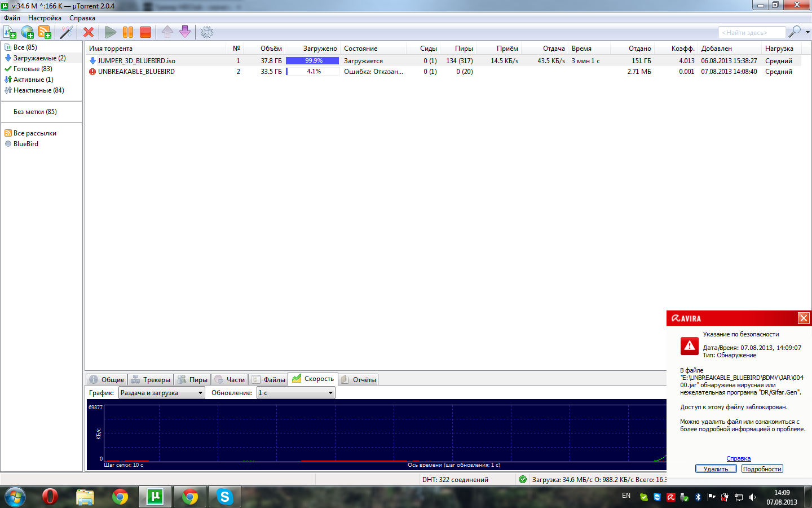Close the Avira alert popup
The height and width of the screenshot is (508, 812).
click(804, 318)
